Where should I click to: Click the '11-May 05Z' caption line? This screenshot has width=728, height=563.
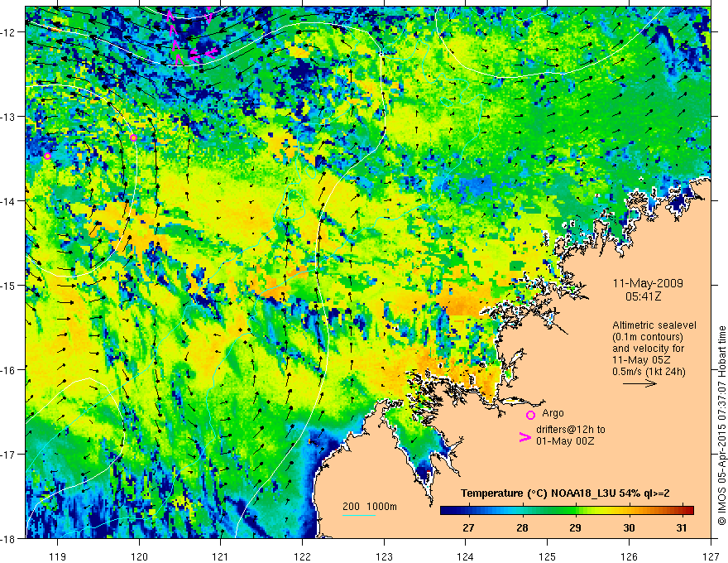pos(641,359)
